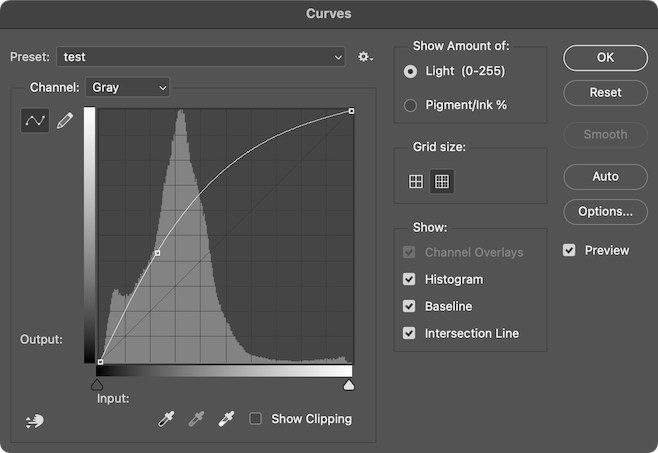The image size is (658, 453).
Task: Click the OK button
Action: [x=605, y=57]
